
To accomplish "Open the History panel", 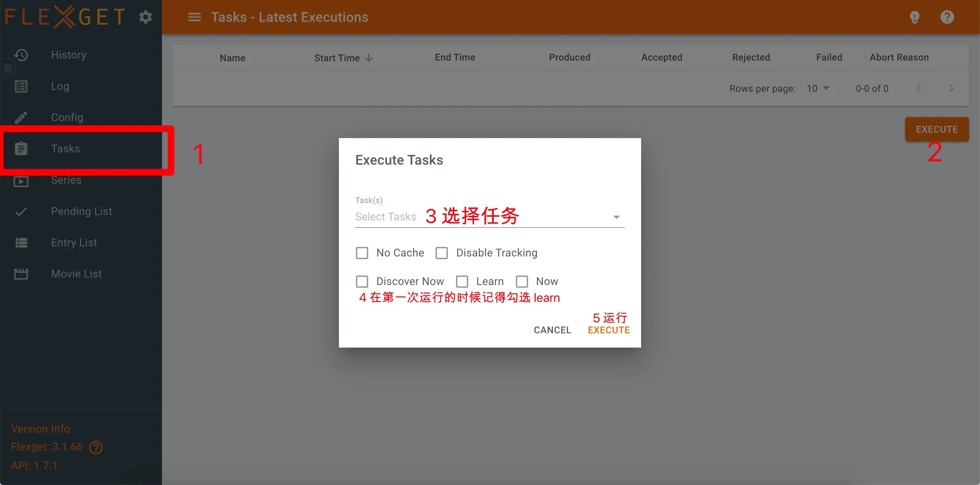I will click(68, 54).
